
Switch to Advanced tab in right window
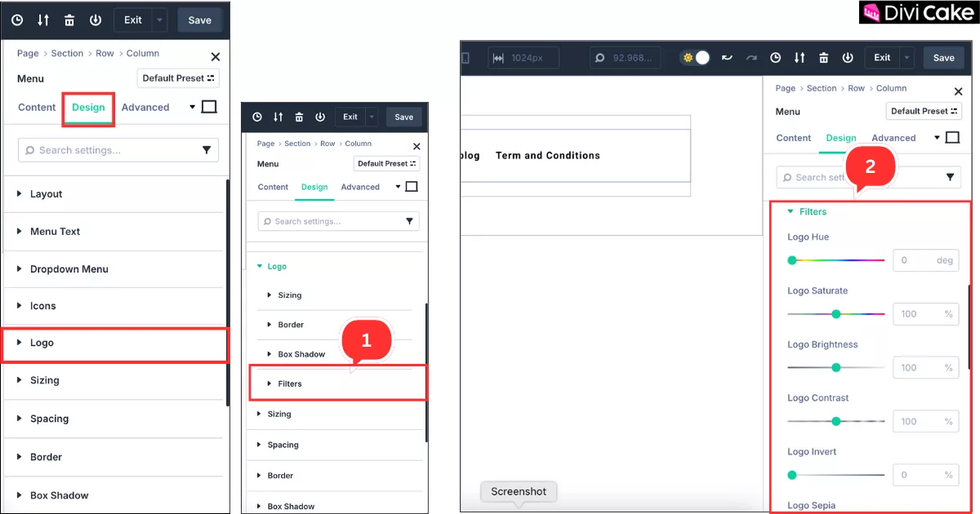click(x=893, y=138)
